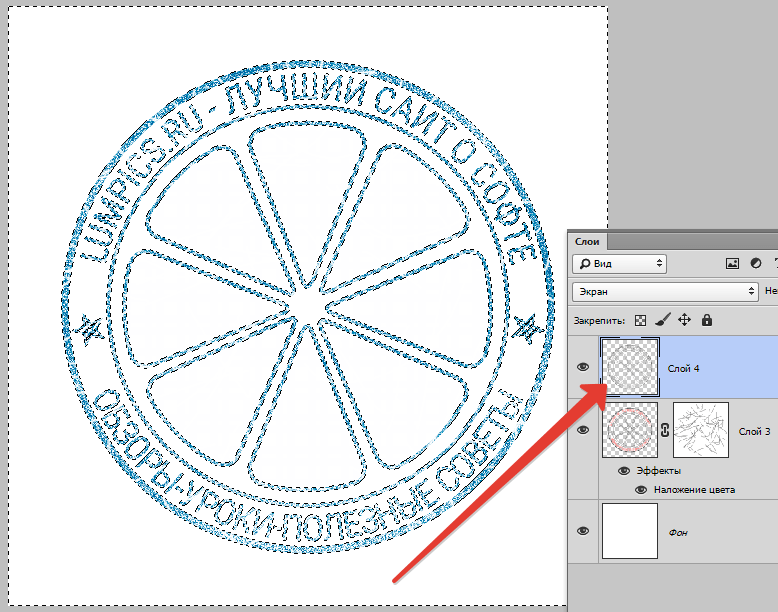The width and height of the screenshot is (778, 612).
Task: Click the Эффекты label under Слой 3
Action: point(658,471)
